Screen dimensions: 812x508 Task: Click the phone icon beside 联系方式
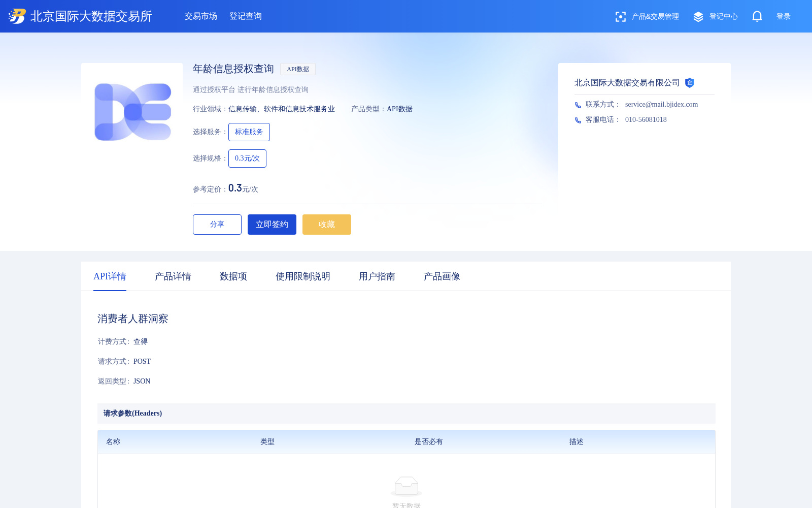pyautogui.click(x=578, y=105)
